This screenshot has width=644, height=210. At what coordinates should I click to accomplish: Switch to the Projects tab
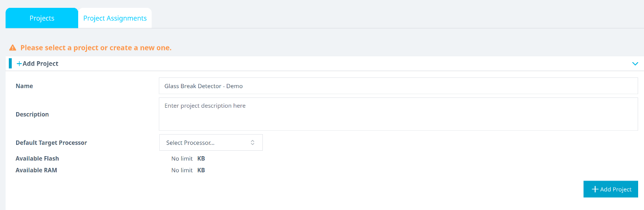(x=42, y=18)
